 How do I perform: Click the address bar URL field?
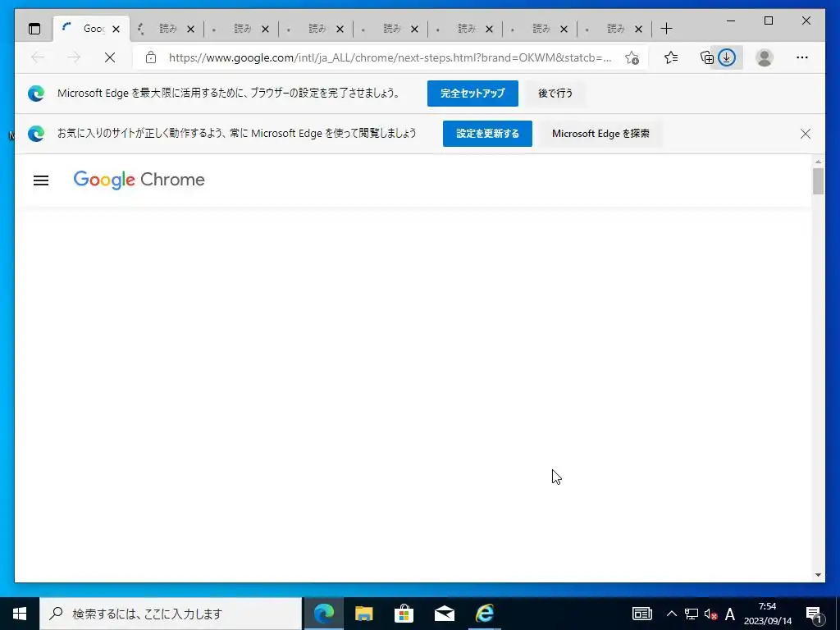click(x=390, y=58)
